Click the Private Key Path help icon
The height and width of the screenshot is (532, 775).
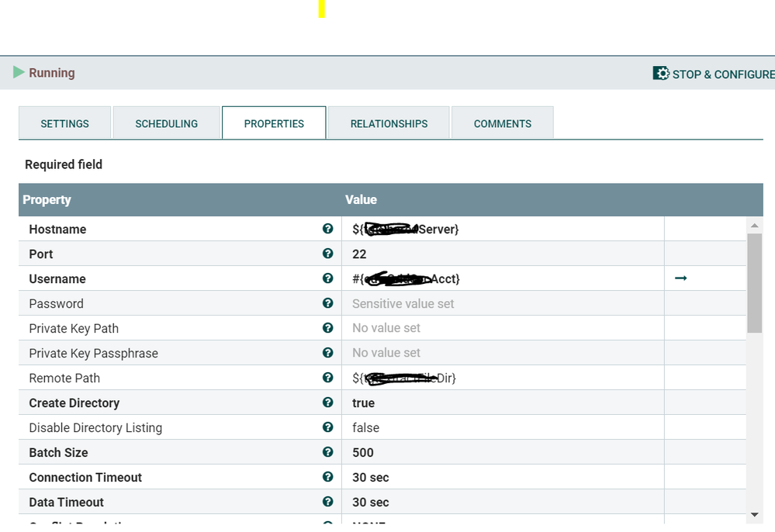pyautogui.click(x=327, y=327)
